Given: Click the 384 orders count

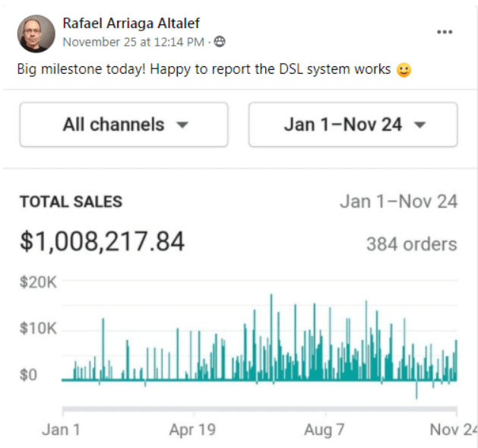Looking at the screenshot, I should coord(411,244).
